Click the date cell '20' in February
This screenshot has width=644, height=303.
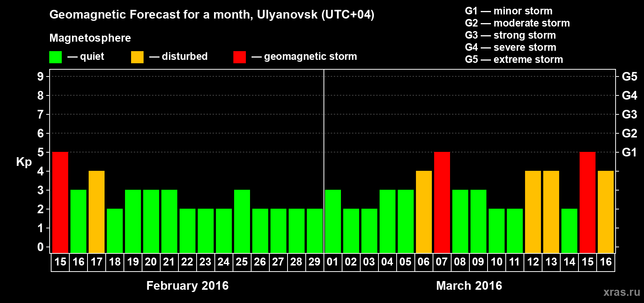click(x=151, y=262)
